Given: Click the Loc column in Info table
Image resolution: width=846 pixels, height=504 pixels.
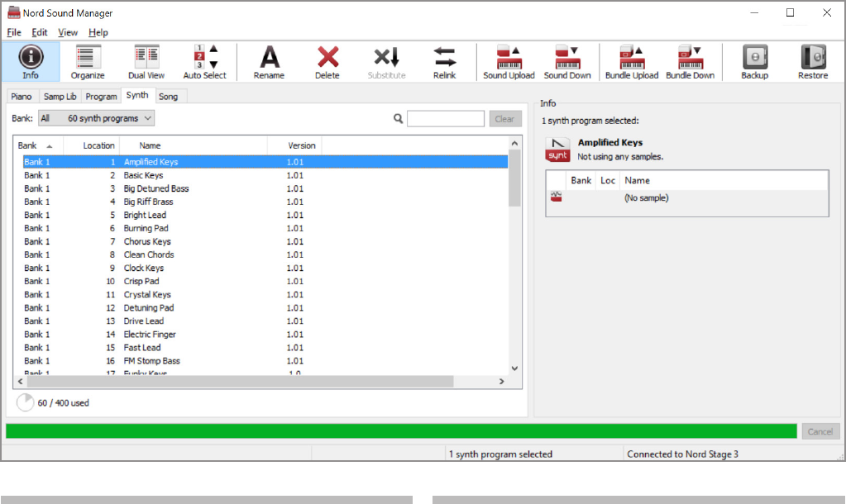Looking at the screenshot, I should [608, 181].
